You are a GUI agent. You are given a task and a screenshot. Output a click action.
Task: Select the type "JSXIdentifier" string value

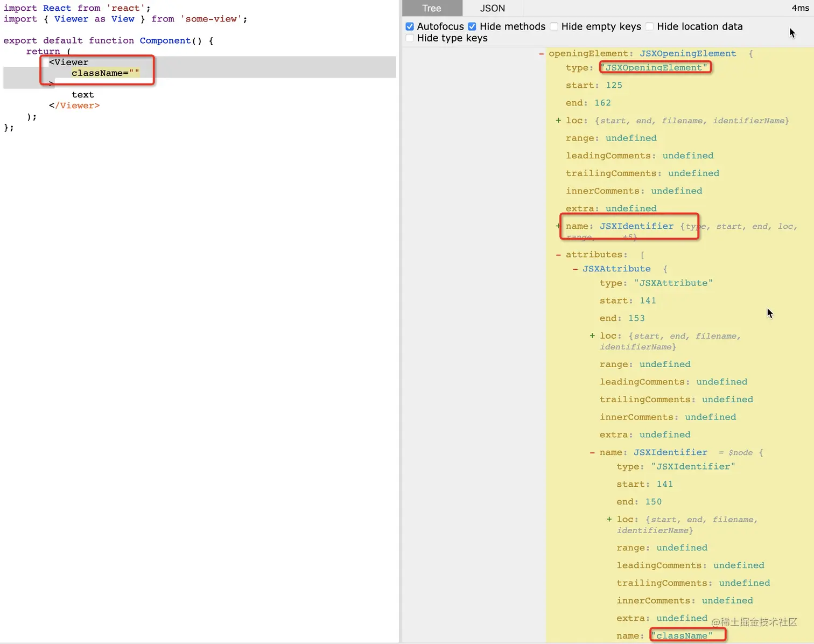coord(693,466)
